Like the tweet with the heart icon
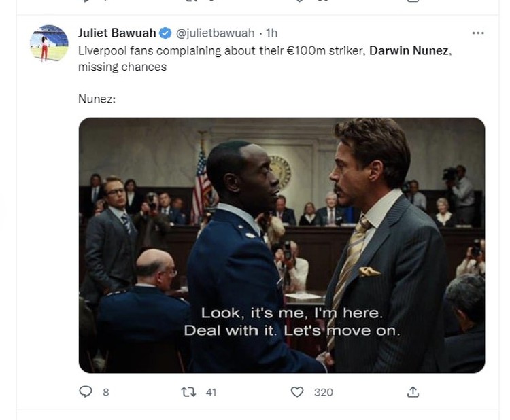The height and width of the screenshot is (420, 510). tap(297, 391)
